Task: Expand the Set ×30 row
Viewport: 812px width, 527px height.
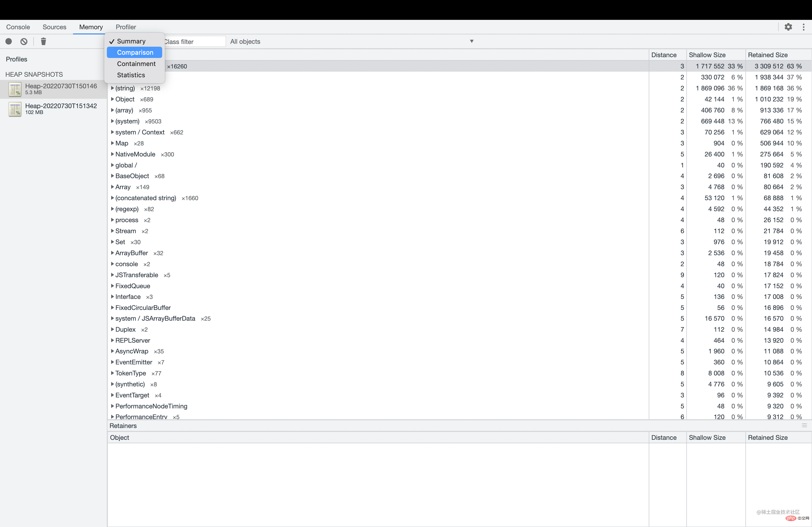Action: 112,242
